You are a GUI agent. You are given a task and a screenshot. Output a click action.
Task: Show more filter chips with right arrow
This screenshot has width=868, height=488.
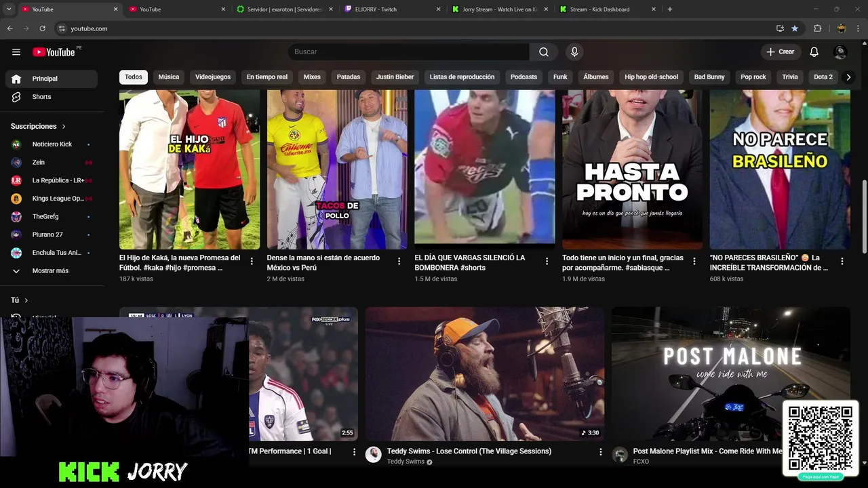[x=848, y=77]
